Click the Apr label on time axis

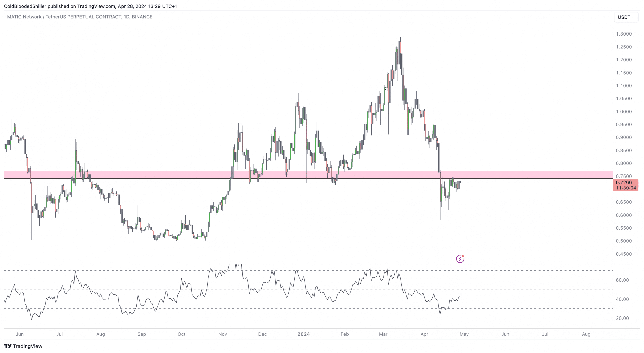(x=424, y=334)
